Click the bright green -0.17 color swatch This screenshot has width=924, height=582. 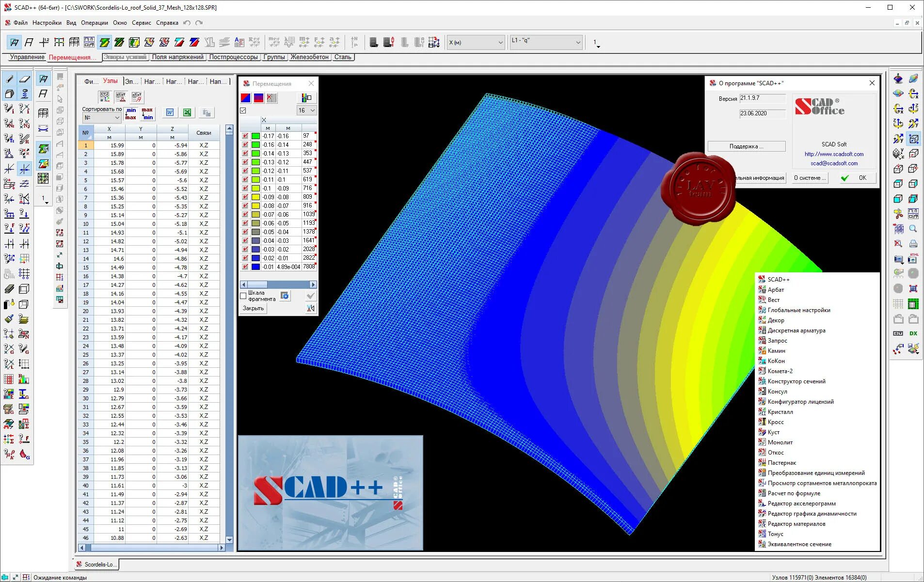[255, 136]
